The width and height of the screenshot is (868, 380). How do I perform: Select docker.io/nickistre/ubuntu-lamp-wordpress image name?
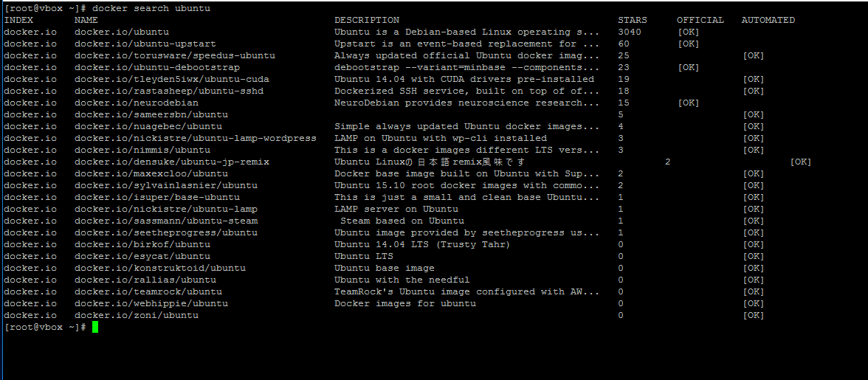(196, 138)
